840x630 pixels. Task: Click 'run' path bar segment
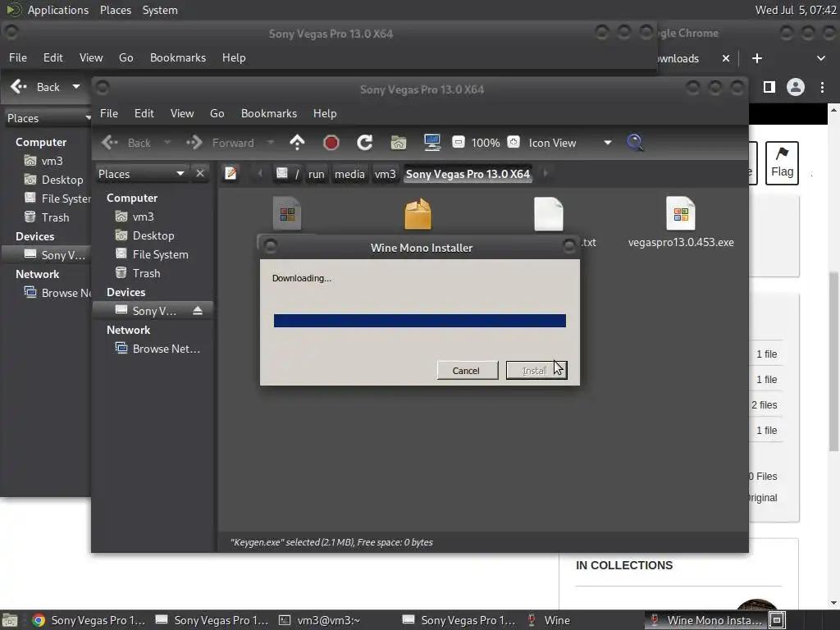[316, 174]
